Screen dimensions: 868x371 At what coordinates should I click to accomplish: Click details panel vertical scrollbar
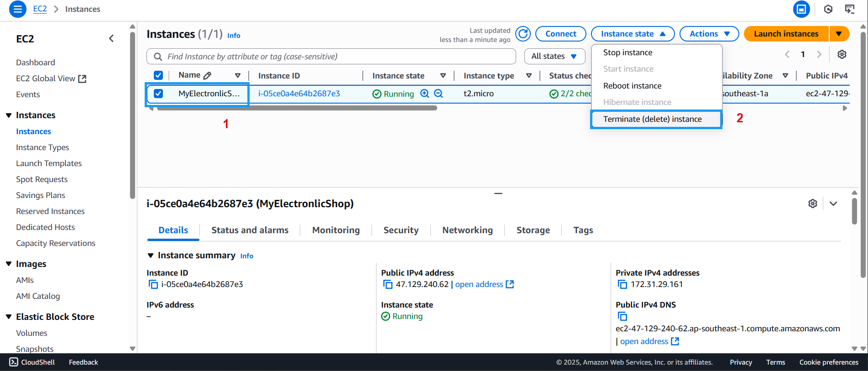(854, 211)
